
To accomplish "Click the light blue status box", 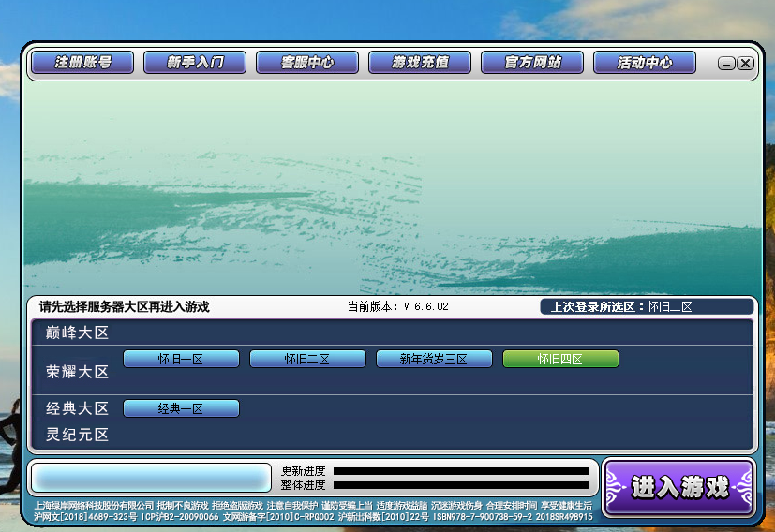I will (151, 477).
